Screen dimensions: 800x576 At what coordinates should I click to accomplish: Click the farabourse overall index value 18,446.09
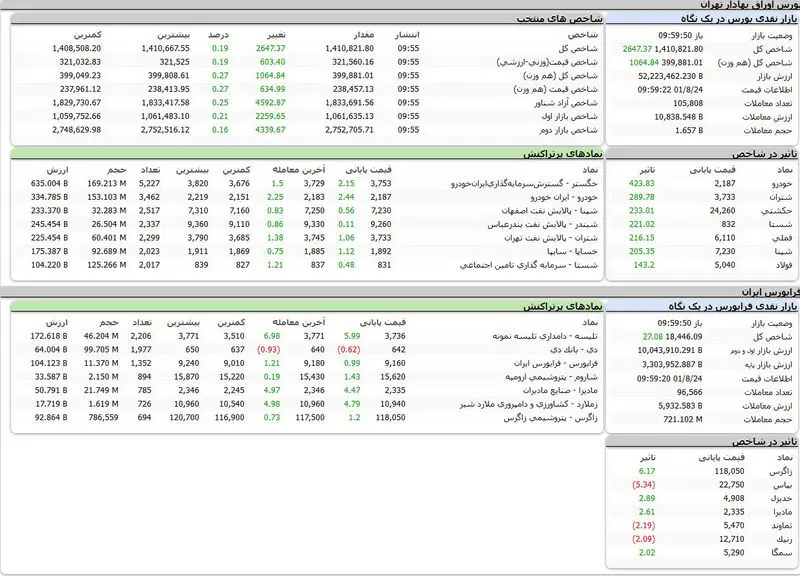coord(684,337)
